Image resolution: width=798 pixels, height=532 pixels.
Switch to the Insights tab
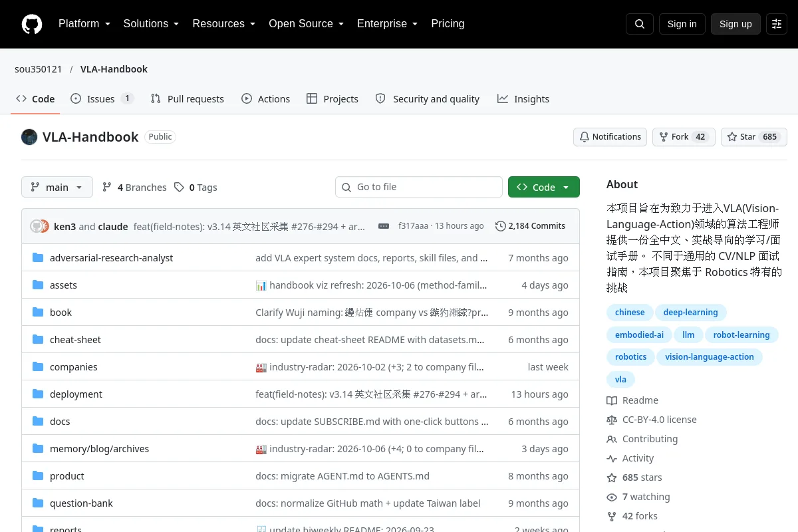point(523,99)
